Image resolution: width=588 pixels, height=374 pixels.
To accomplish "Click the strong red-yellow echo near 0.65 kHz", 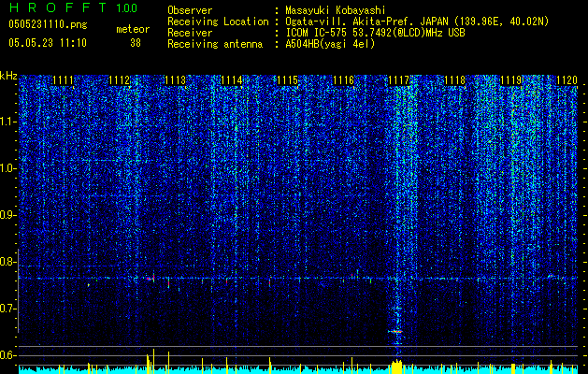I will click(394, 332).
